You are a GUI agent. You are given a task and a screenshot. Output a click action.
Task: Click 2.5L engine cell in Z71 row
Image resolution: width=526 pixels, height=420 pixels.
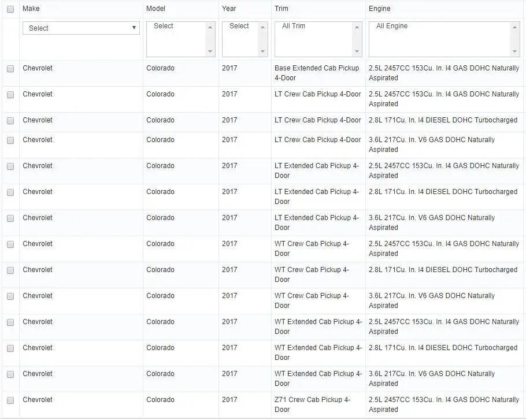[x=444, y=404]
